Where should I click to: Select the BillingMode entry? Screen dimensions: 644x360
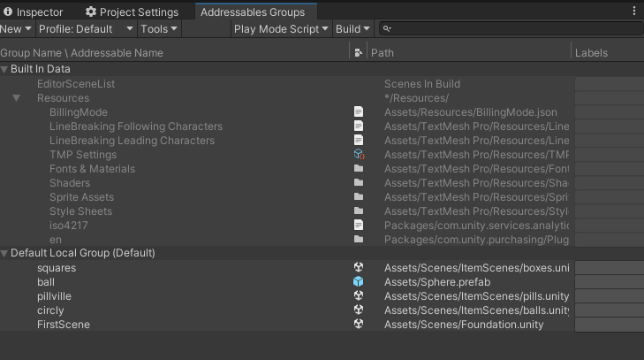click(79, 112)
